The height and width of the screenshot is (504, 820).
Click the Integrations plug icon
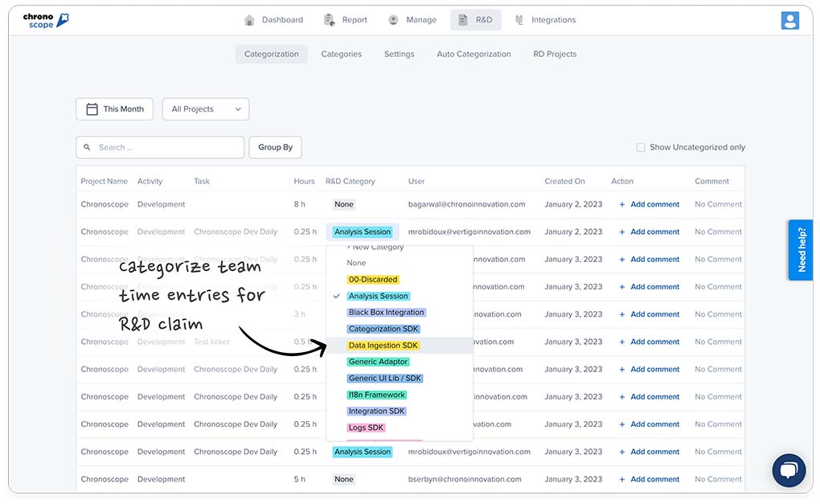[519, 20]
